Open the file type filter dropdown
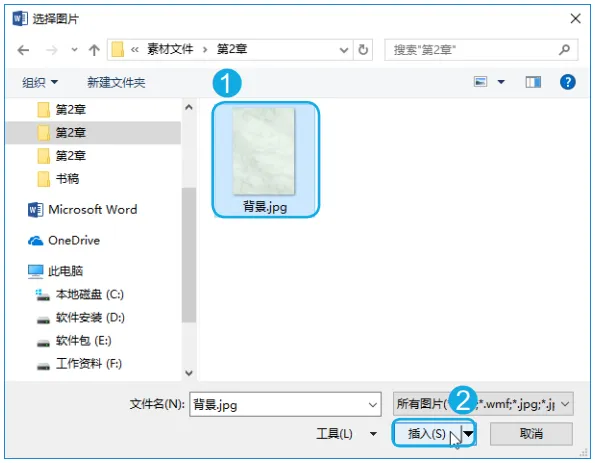 click(x=483, y=404)
